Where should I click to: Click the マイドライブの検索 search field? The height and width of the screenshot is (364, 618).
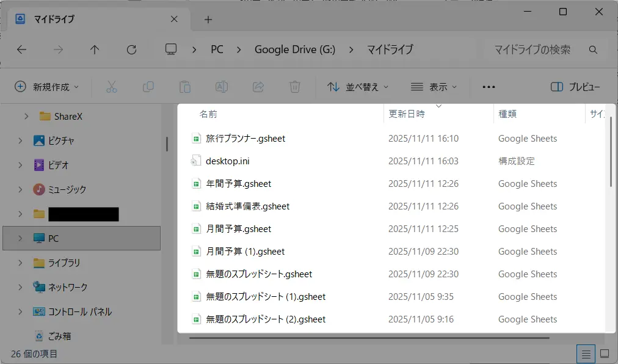531,49
